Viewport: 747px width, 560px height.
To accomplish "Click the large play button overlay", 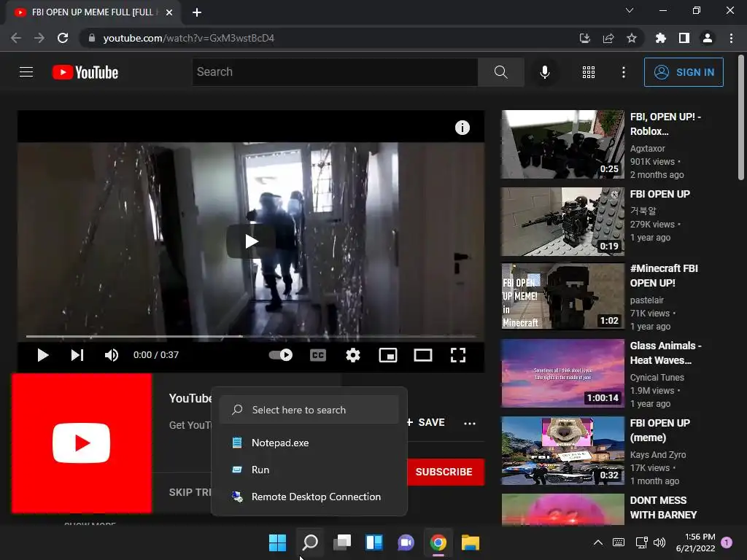I will 251,241.
